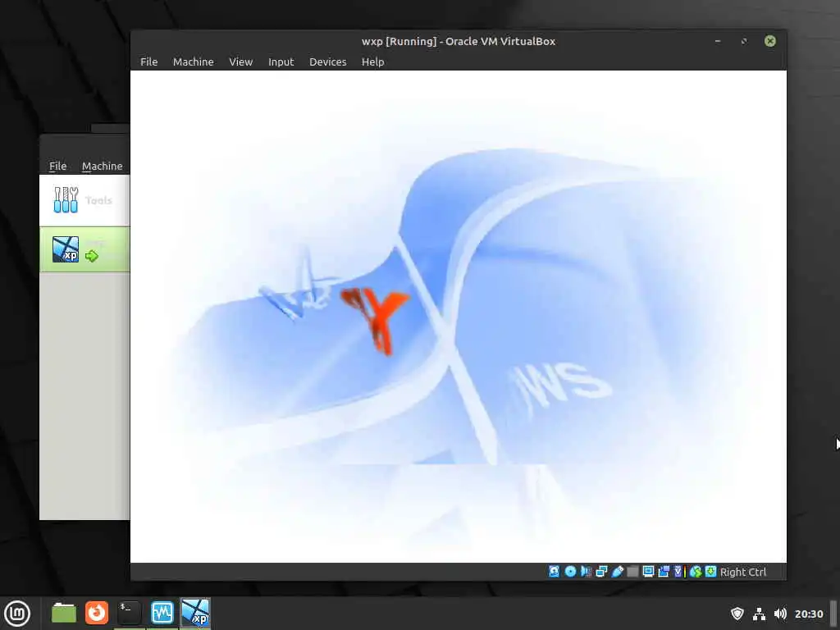Open the File menu of the wxp VM window

point(149,62)
